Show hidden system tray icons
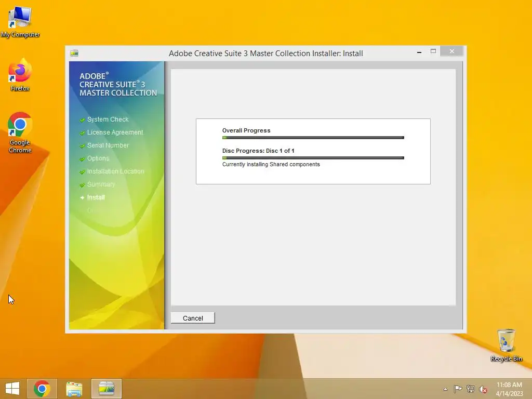The image size is (532, 399). [x=445, y=389]
